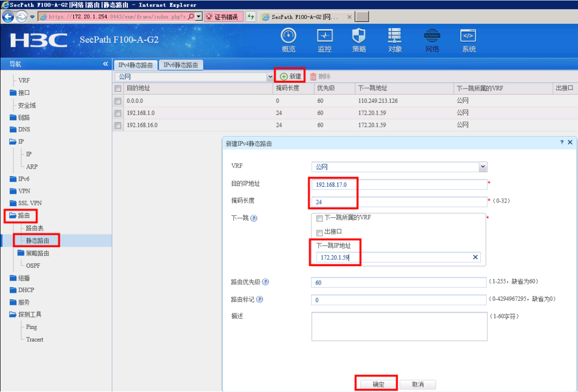Tick the checkbox for route 0.0.0.0
This screenshot has width=578, height=392.
118,101
